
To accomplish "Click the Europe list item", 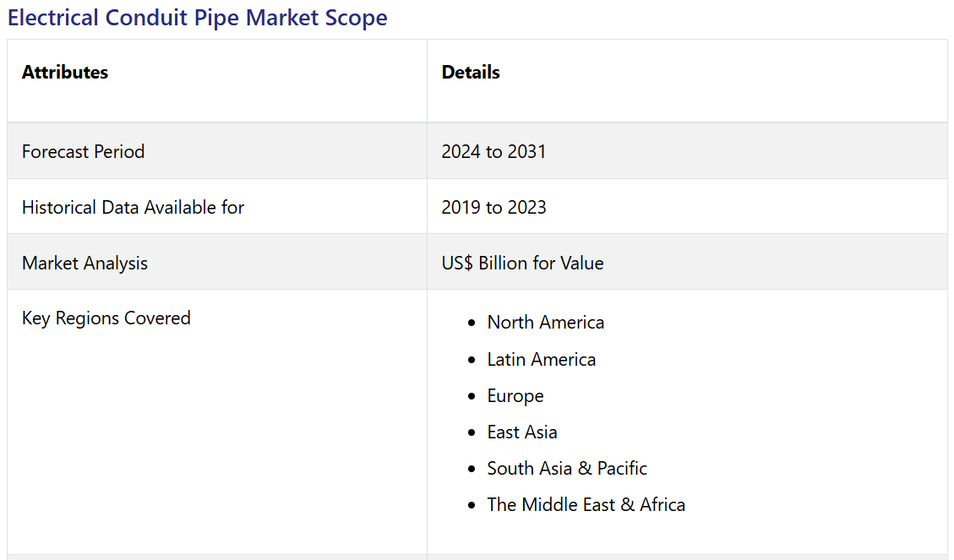I will point(515,396).
